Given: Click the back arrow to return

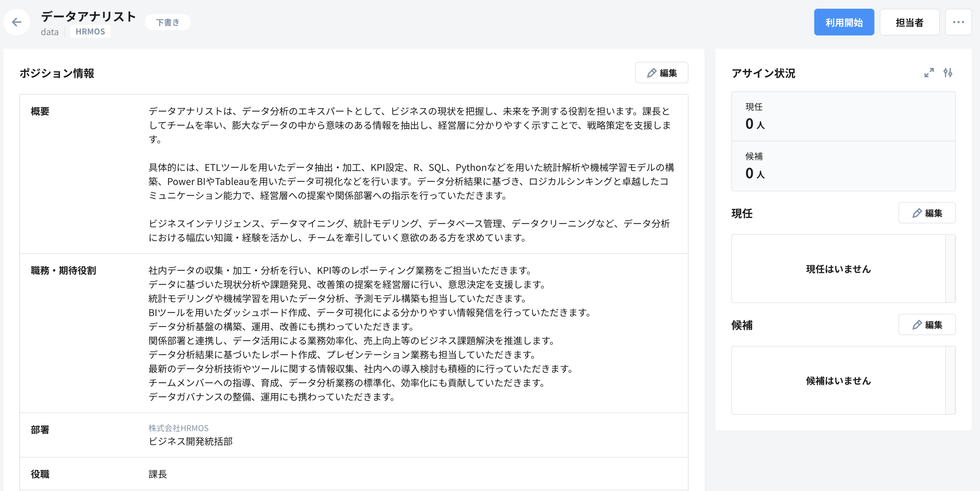Looking at the screenshot, I should pos(17,22).
